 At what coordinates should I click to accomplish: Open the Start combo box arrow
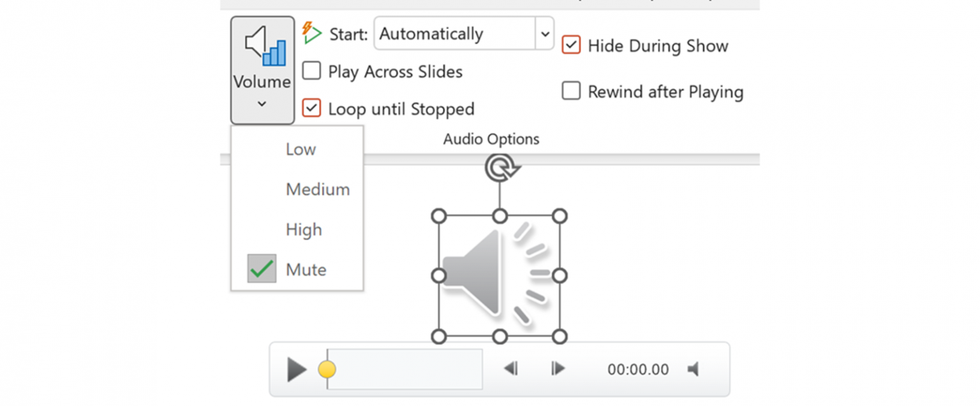pyautogui.click(x=544, y=33)
